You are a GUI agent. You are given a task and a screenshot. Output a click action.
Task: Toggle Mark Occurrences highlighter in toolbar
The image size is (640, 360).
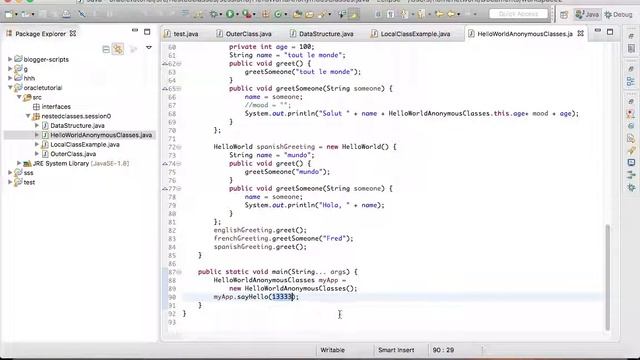pyautogui.click(x=353, y=14)
